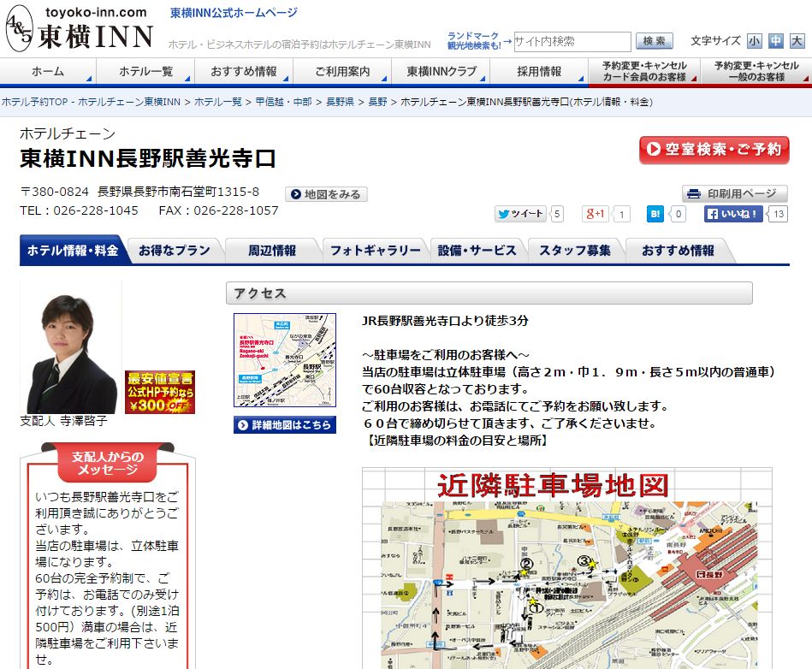Screen dimensions: 812x669
Task: Click the 東横INN公式ホームページ header link
Action: [234, 13]
